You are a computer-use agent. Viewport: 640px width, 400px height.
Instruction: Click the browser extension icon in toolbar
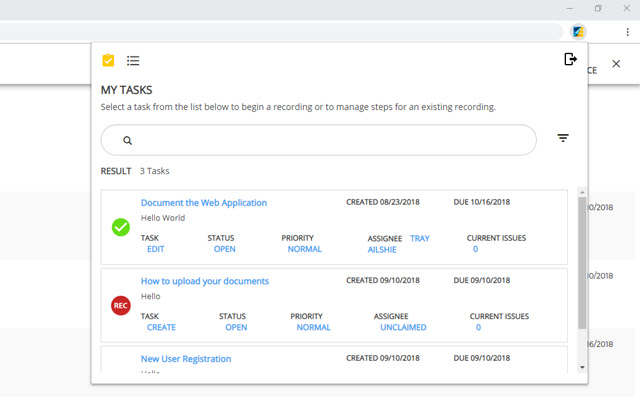pyautogui.click(x=578, y=31)
